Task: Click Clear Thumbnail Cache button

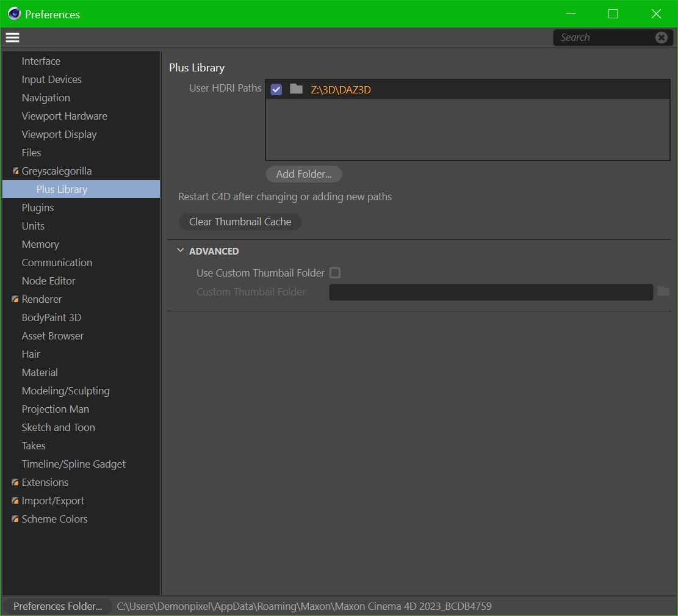Action: click(240, 222)
